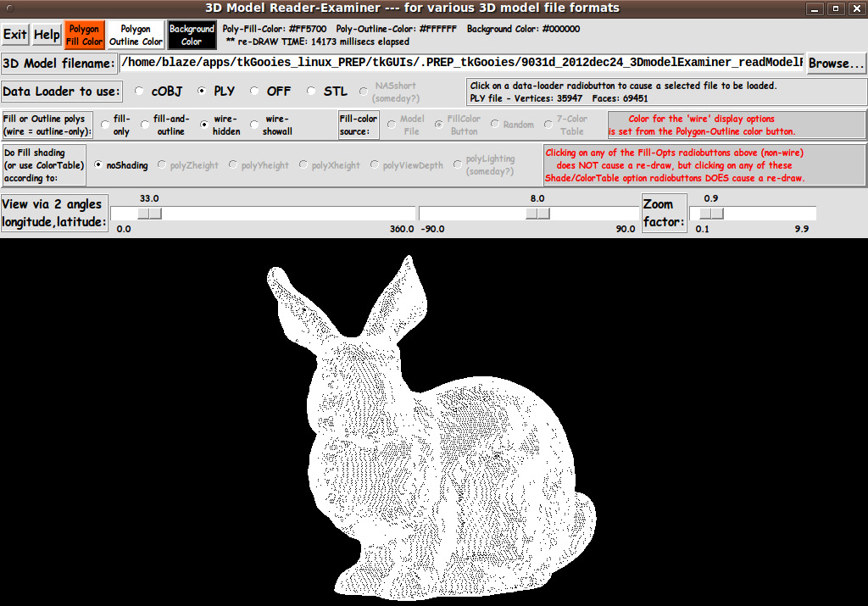Maximize the 3D Model Reader-Examiner window
This screenshot has width=868, height=606.
coord(836,8)
